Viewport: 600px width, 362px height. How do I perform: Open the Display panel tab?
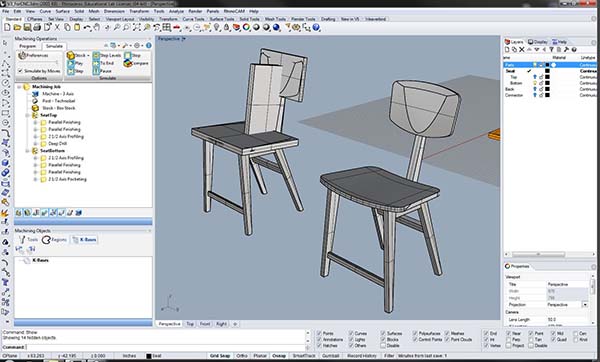pyautogui.click(x=538, y=42)
